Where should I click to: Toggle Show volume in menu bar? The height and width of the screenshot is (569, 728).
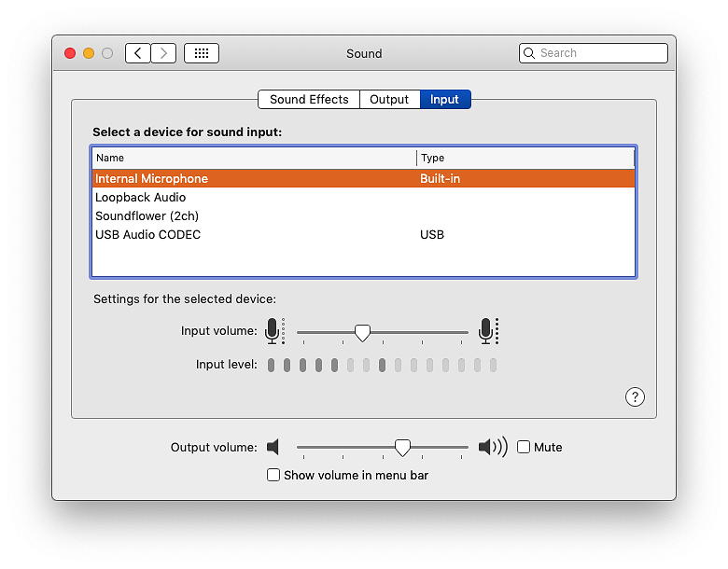(x=273, y=475)
